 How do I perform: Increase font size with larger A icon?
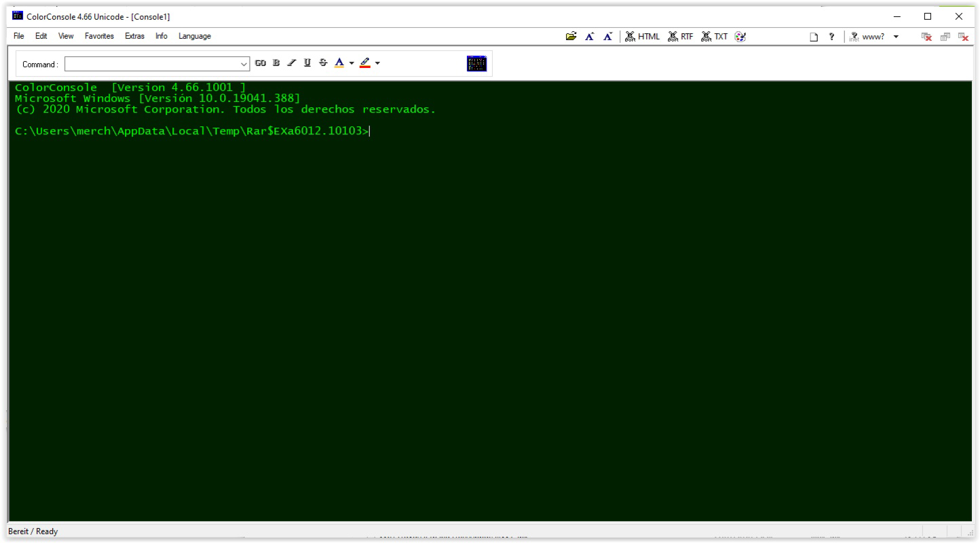(590, 36)
